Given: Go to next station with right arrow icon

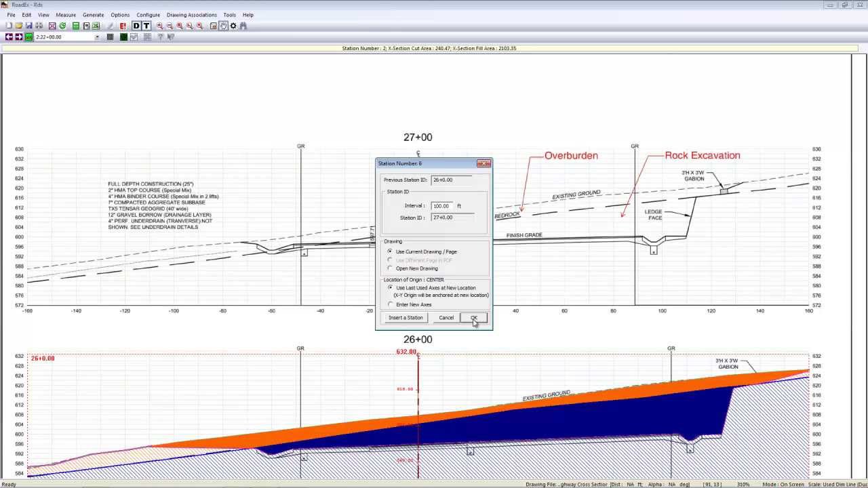Looking at the screenshot, I should 19,37.
